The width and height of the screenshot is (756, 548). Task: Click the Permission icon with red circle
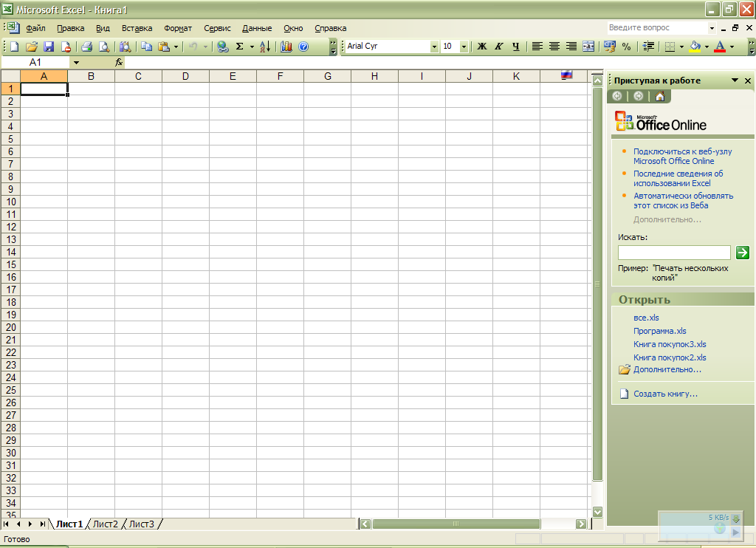coord(66,47)
